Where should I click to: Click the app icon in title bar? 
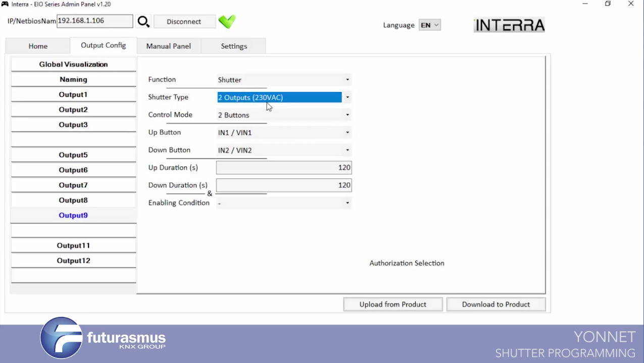[x=5, y=4]
